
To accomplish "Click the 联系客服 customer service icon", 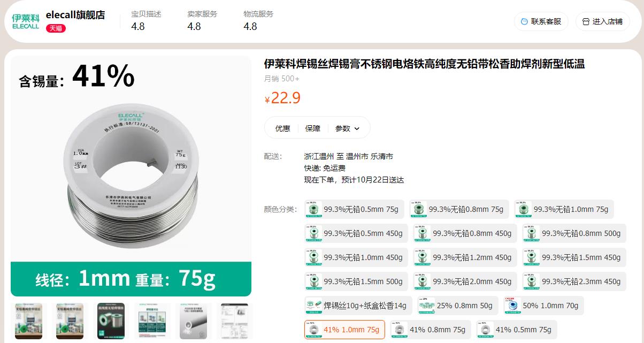I will tap(524, 21).
